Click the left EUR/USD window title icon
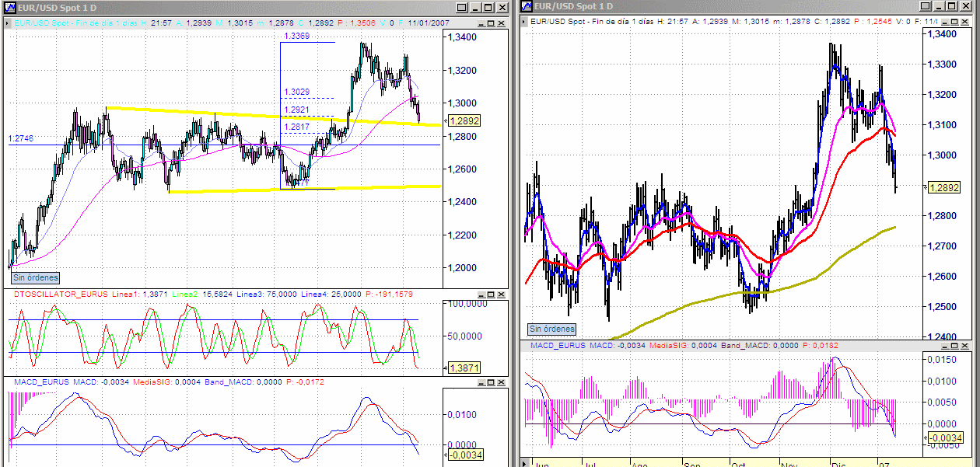Viewport: 980px width, 467px height. [11, 7]
